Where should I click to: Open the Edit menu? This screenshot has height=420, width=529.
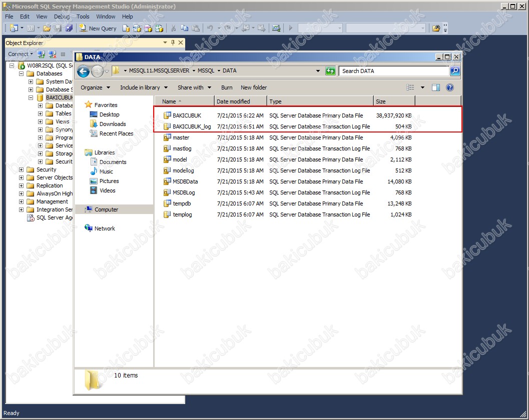coord(25,16)
